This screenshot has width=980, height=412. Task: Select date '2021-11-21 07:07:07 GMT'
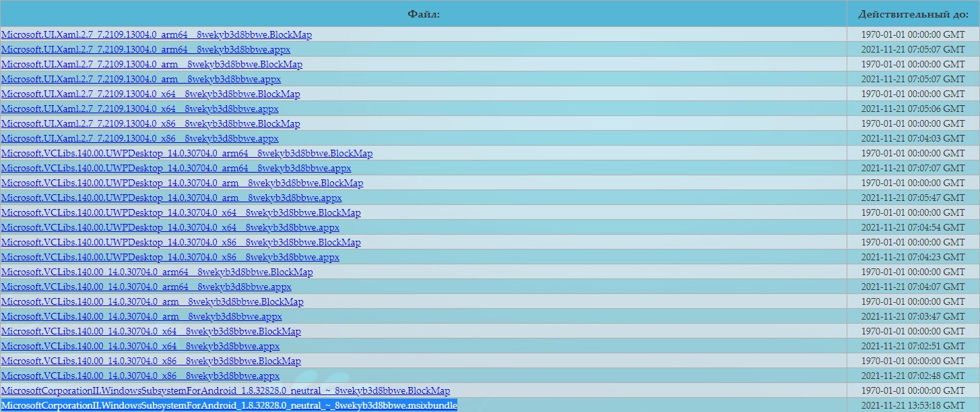tap(913, 168)
